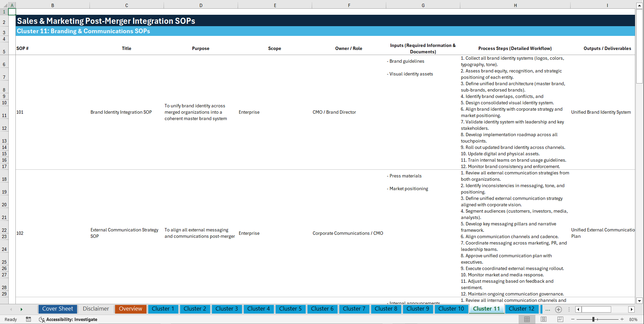This screenshot has height=324, width=644.
Task: Click the vertical scrollbar down arrow
Action: point(640,301)
